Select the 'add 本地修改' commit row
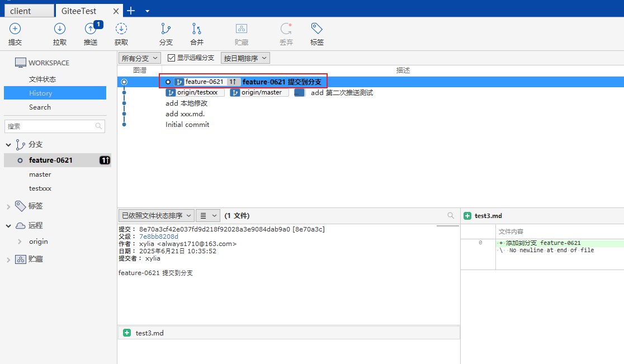The height and width of the screenshot is (364, 624). [x=187, y=103]
